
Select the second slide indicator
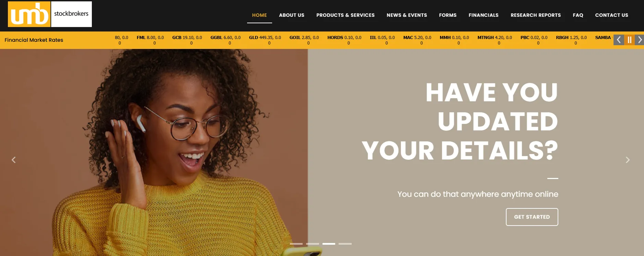click(x=313, y=244)
